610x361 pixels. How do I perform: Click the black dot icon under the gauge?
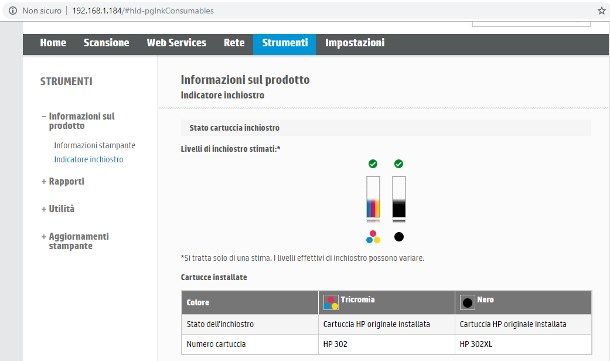coord(399,237)
